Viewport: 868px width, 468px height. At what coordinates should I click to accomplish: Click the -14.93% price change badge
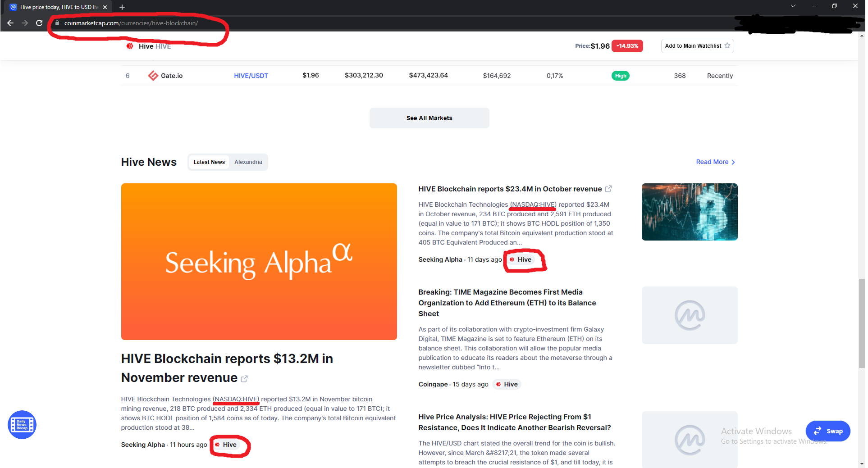[627, 46]
